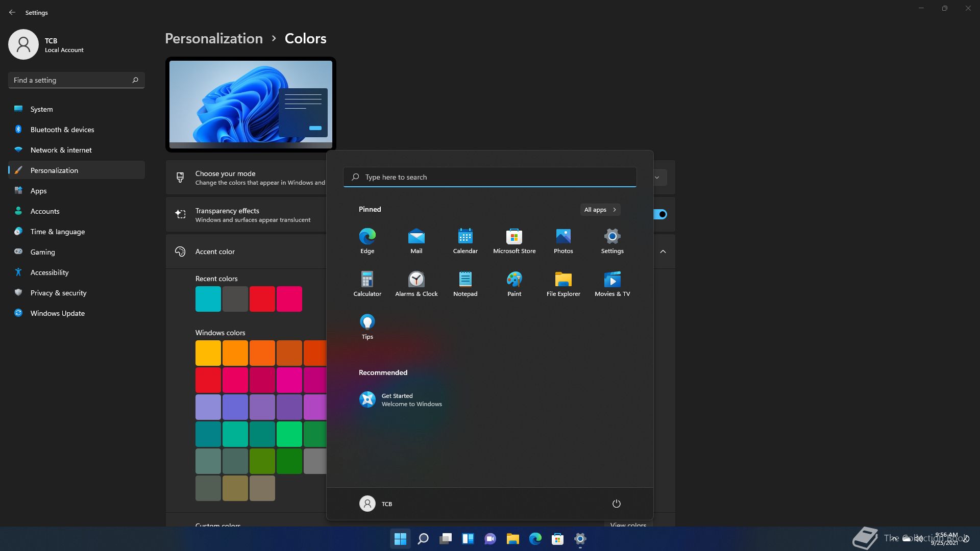Select bright green Windows color
The image size is (980, 551).
289,434
